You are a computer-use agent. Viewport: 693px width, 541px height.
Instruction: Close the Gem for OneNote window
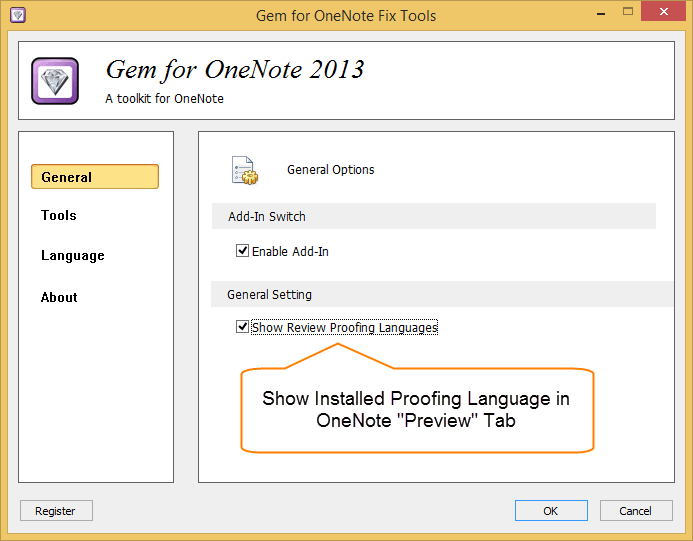[663, 12]
